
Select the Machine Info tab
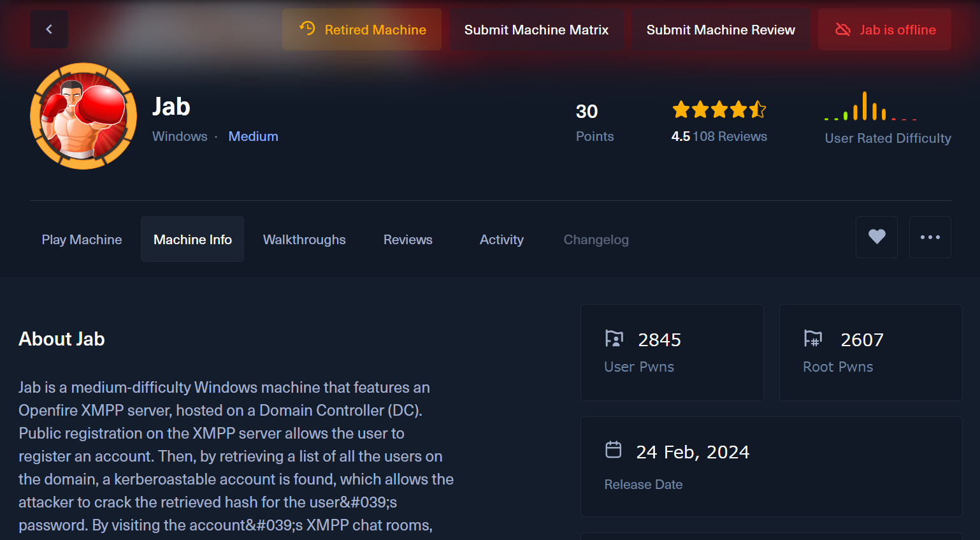click(x=192, y=240)
